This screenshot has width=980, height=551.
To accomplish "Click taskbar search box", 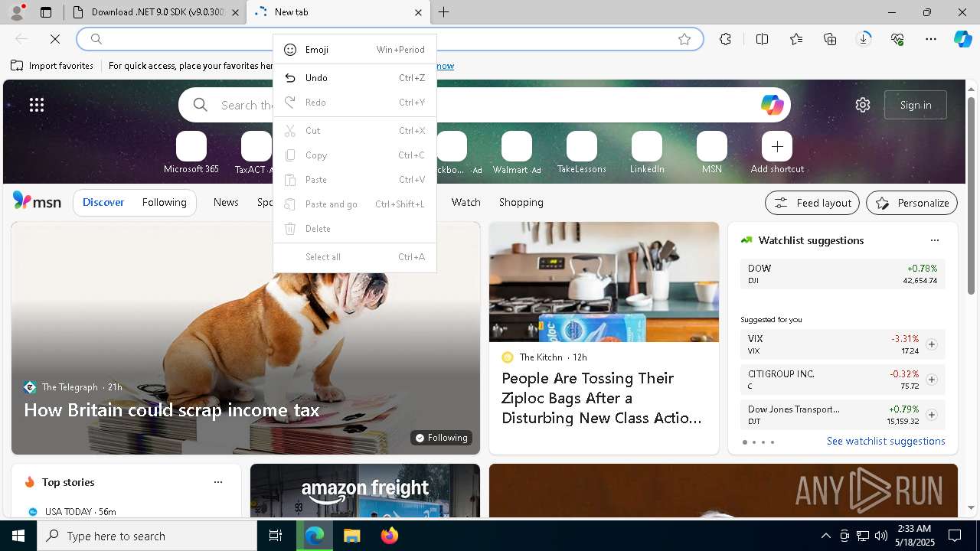I will pos(147,536).
